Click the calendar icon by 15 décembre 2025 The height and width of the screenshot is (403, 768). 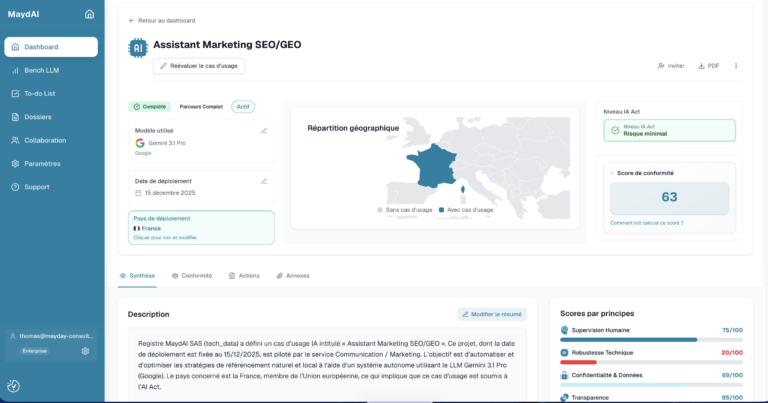138,193
